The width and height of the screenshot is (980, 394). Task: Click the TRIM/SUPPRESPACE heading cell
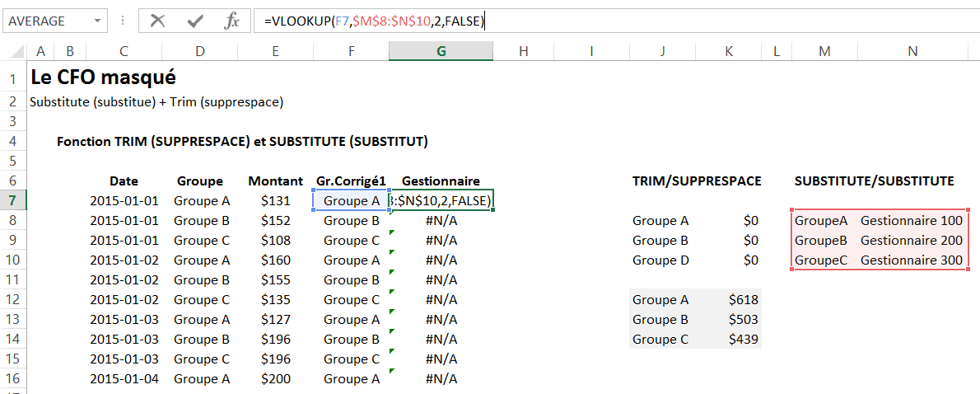click(696, 181)
